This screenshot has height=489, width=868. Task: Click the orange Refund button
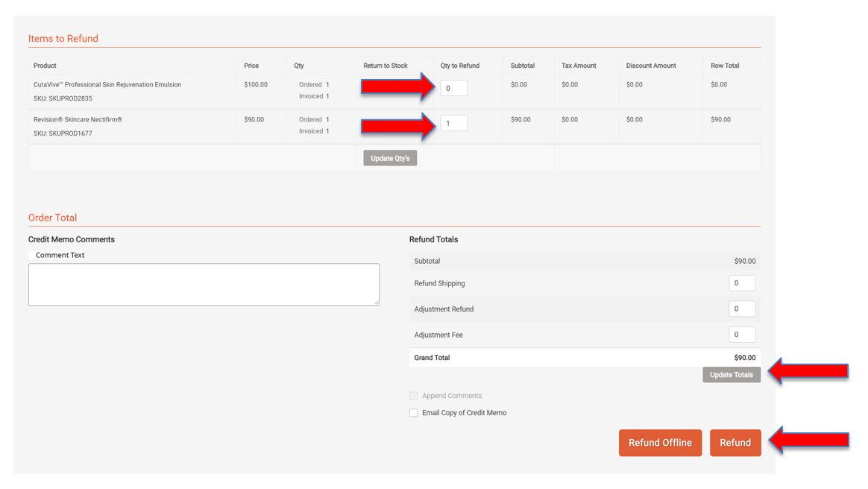(x=735, y=442)
